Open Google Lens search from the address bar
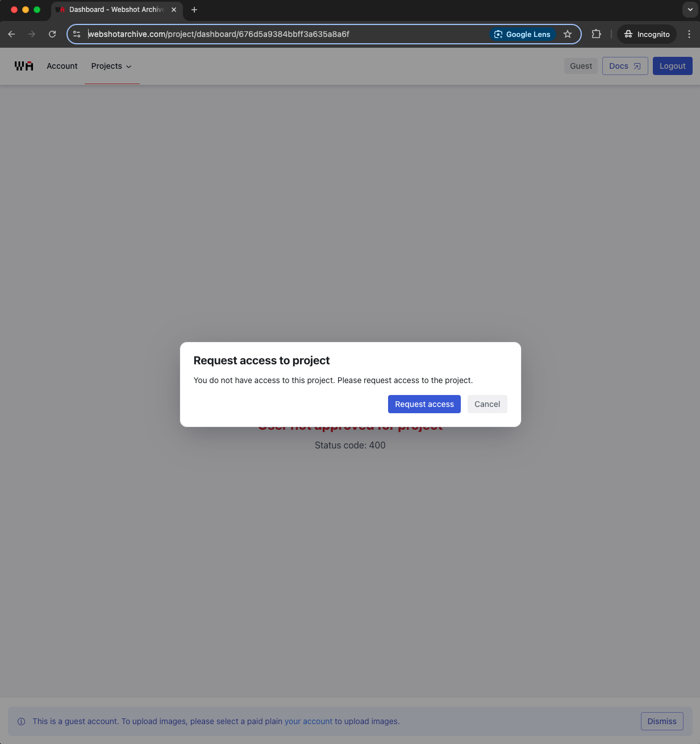 pos(522,34)
